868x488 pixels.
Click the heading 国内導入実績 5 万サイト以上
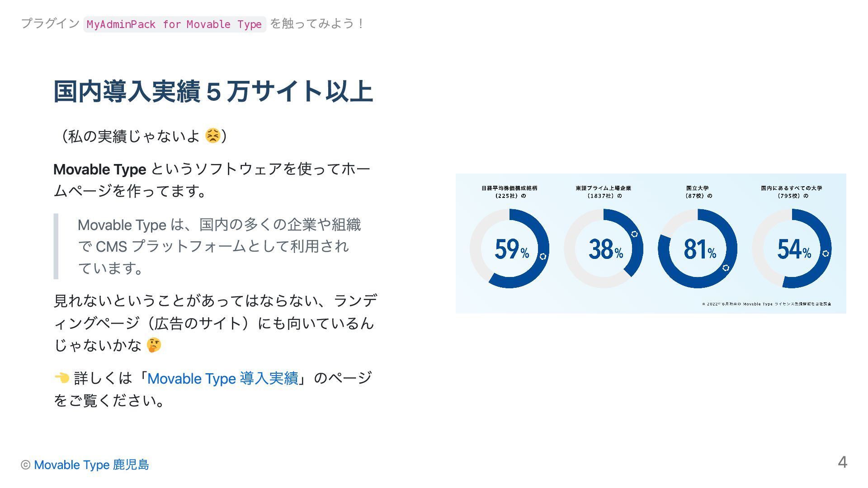[213, 91]
